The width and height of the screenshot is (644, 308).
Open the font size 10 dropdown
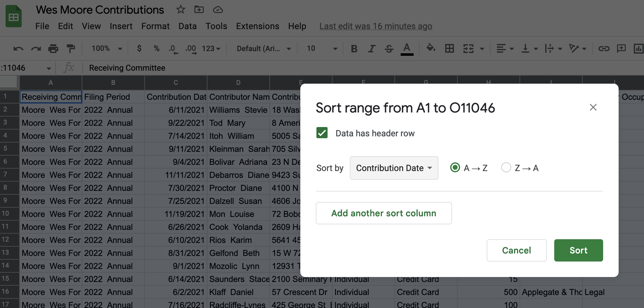[x=322, y=49]
